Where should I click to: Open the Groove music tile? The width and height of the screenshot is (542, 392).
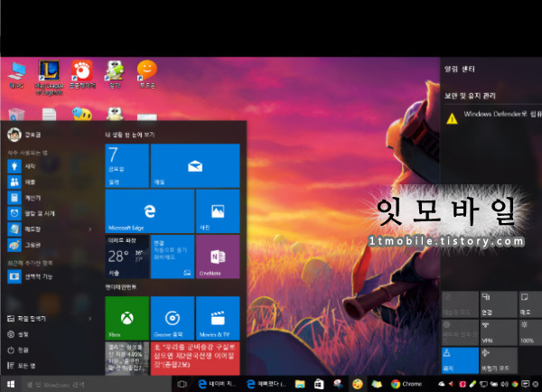click(x=173, y=318)
